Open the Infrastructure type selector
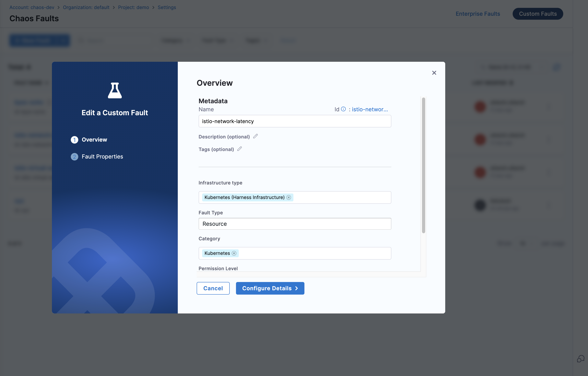The width and height of the screenshot is (588, 376). pos(342,197)
